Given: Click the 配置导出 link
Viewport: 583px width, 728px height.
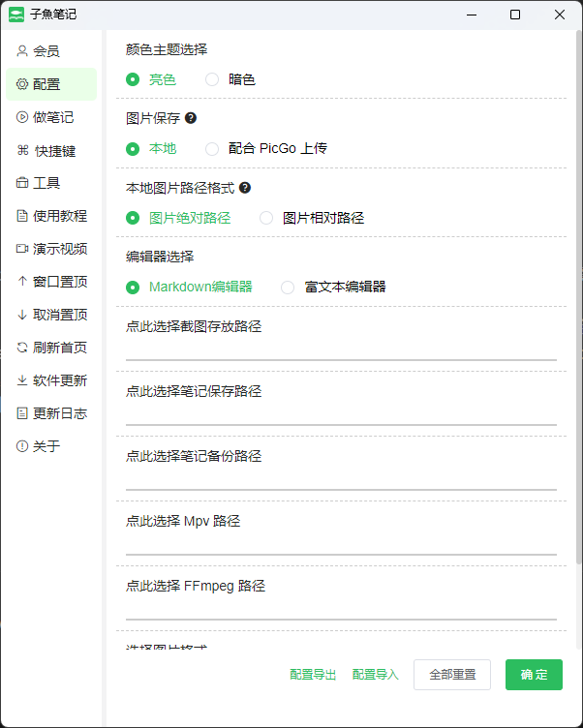Looking at the screenshot, I should pos(313,675).
